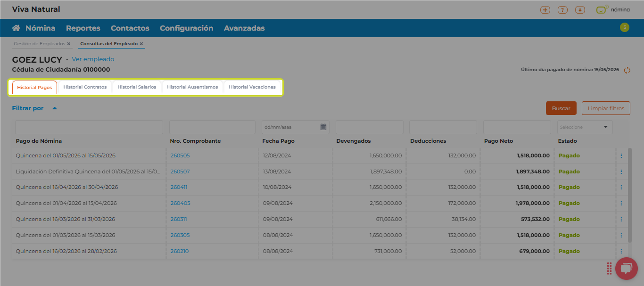Open the user profile icon in header
Image resolution: width=644 pixels, height=286 pixels.
[x=580, y=9]
